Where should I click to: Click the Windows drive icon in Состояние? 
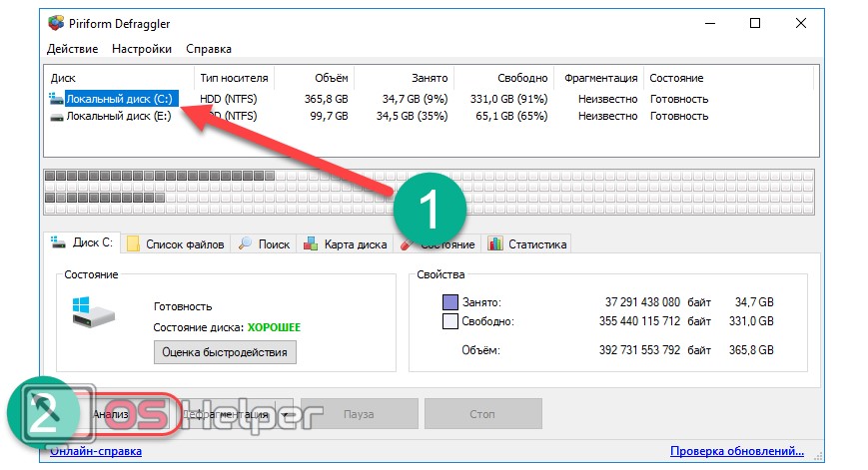tap(93, 312)
